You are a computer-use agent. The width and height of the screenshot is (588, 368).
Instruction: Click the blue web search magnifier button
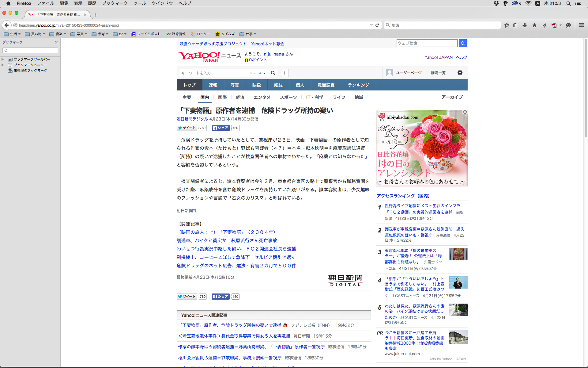tap(463, 43)
